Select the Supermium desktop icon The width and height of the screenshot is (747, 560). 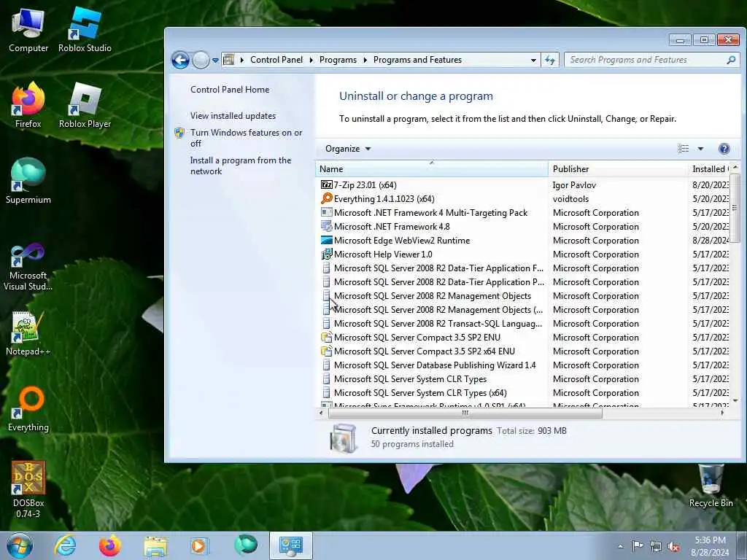coord(28,182)
